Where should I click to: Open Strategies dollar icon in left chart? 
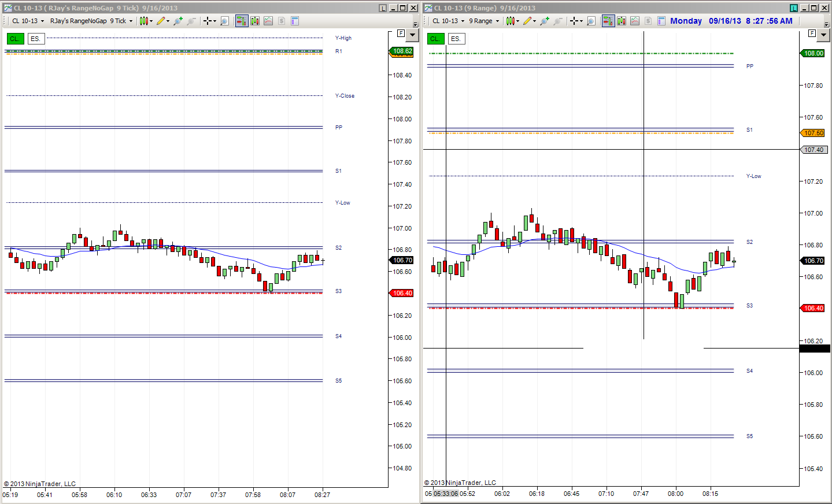click(282, 21)
